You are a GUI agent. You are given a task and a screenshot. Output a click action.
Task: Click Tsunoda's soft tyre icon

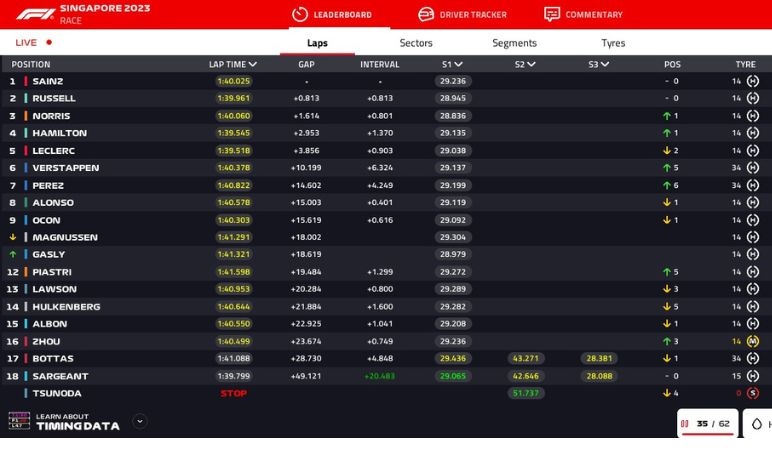pos(752,393)
